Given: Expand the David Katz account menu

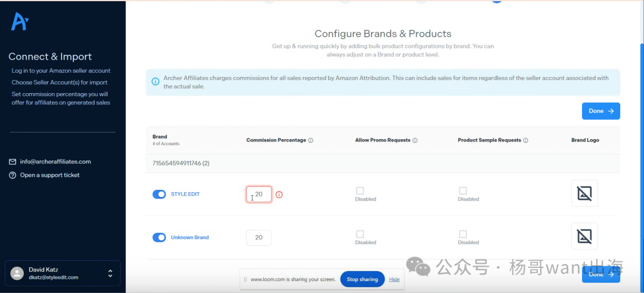Looking at the screenshot, I should click(x=110, y=273).
